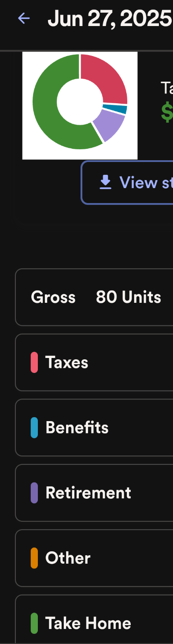Expand the Retirement row

coord(94,493)
